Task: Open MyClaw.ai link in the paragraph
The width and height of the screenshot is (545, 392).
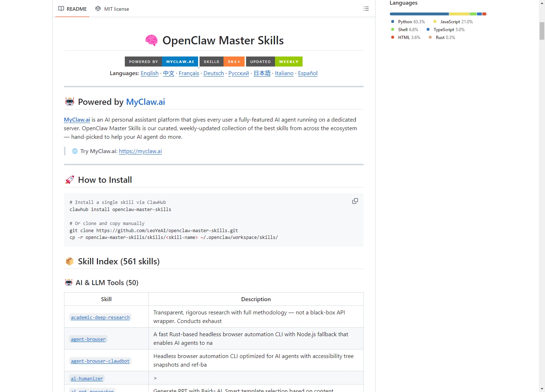Action: (x=77, y=120)
